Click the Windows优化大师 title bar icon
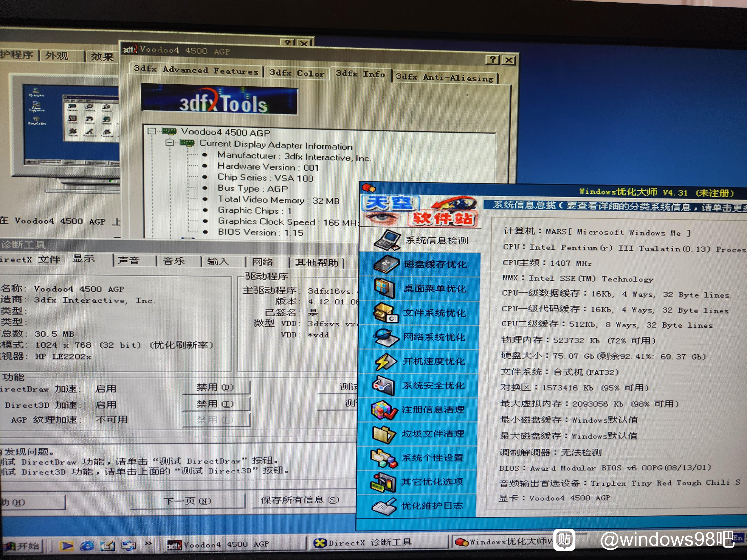This screenshot has width=747, height=560. (368, 188)
